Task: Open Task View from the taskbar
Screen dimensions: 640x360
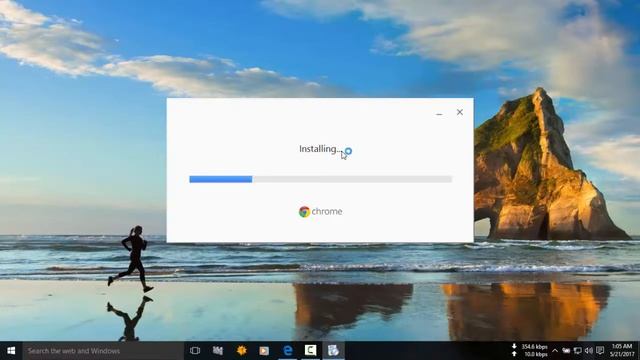Action: (x=195, y=351)
